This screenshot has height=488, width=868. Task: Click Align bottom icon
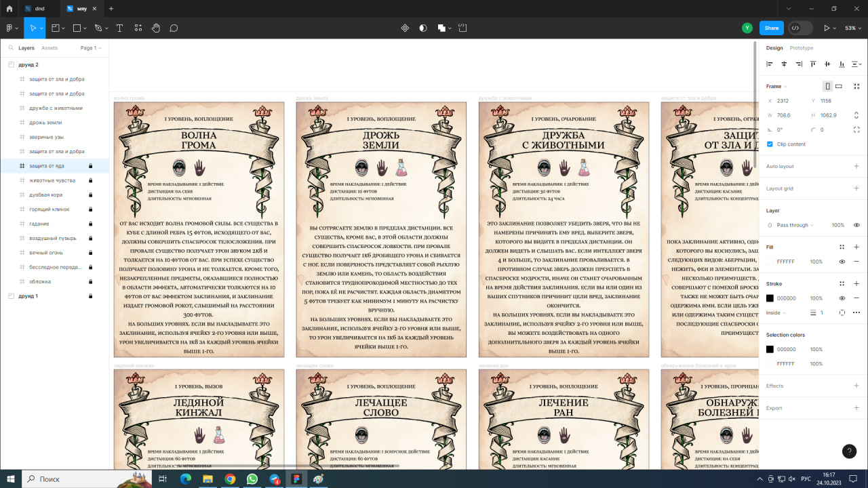842,64
